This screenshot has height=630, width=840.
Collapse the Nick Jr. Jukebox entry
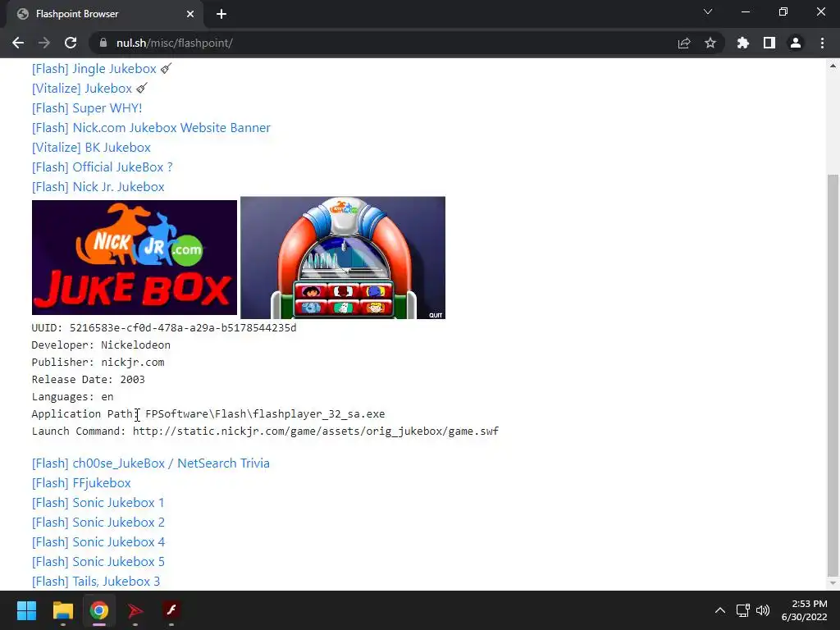(98, 187)
